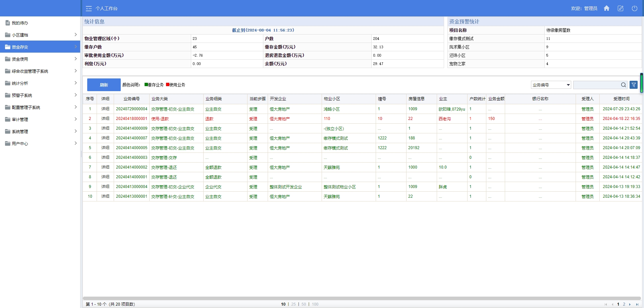Select 资金存交 in the sidebar

pos(40,47)
